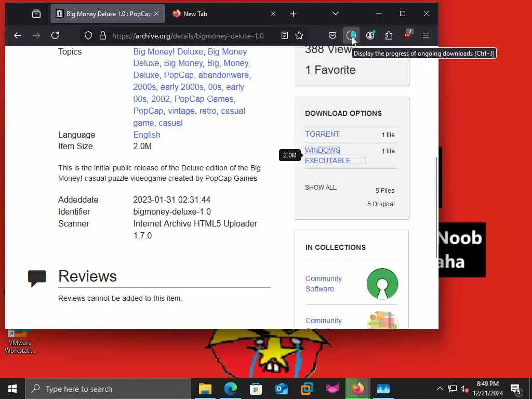Screen dimensions: 532x399
Task: Open the PopCap Games topic link
Action: [x=204, y=99]
